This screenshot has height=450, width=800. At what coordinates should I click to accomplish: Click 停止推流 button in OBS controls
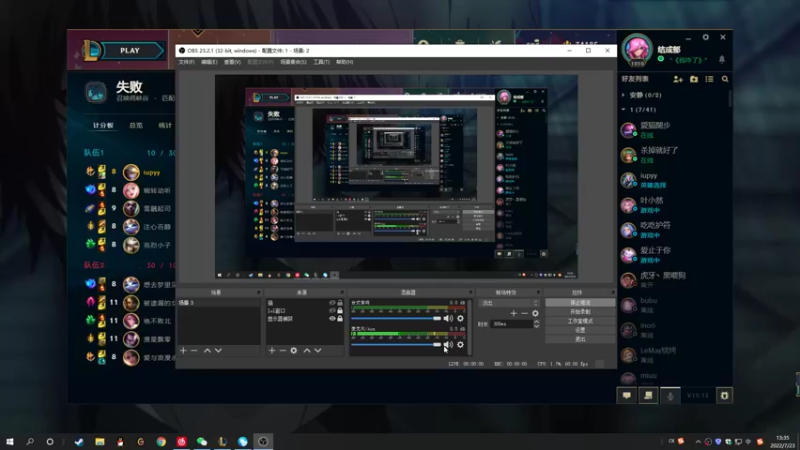(580, 303)
